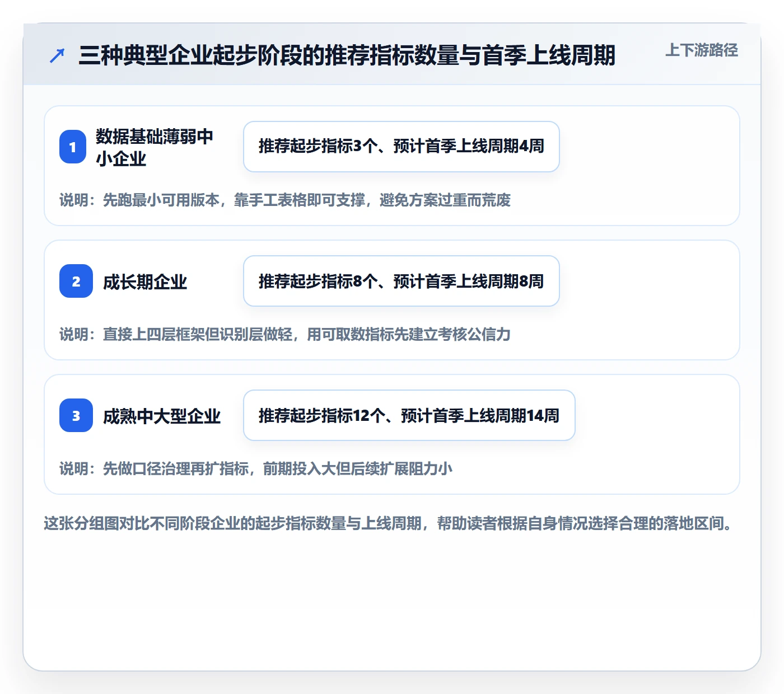Click the arrow icon beside the title
784x694 pixels.
coord(57,55)
